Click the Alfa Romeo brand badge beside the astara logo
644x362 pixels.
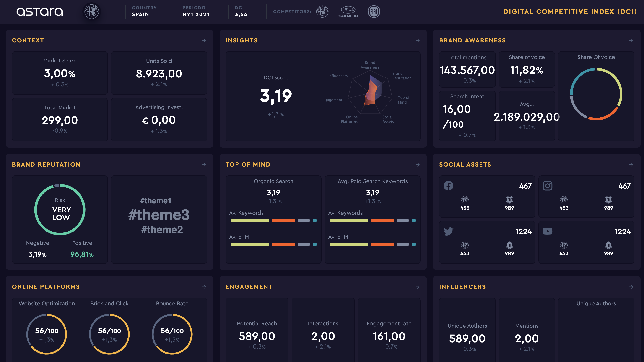click(x=91, y=12)
